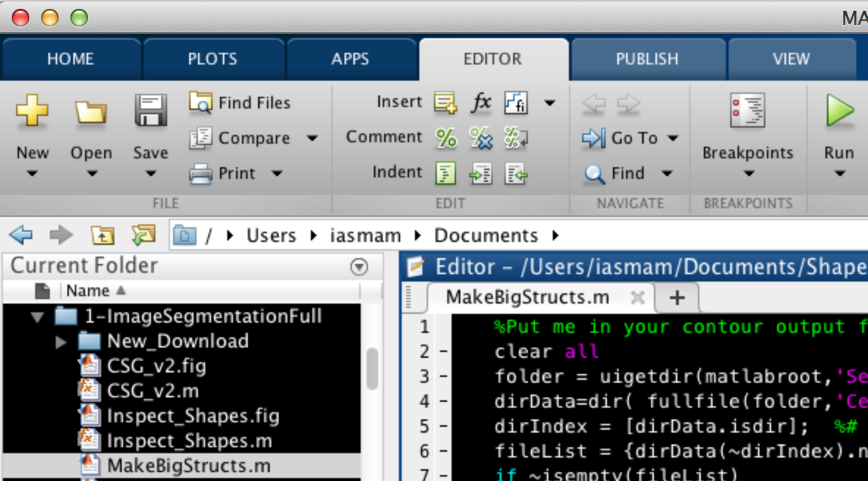Click the Compare button
The width and height of the screenshot is (868, 481).
[240, 138]
